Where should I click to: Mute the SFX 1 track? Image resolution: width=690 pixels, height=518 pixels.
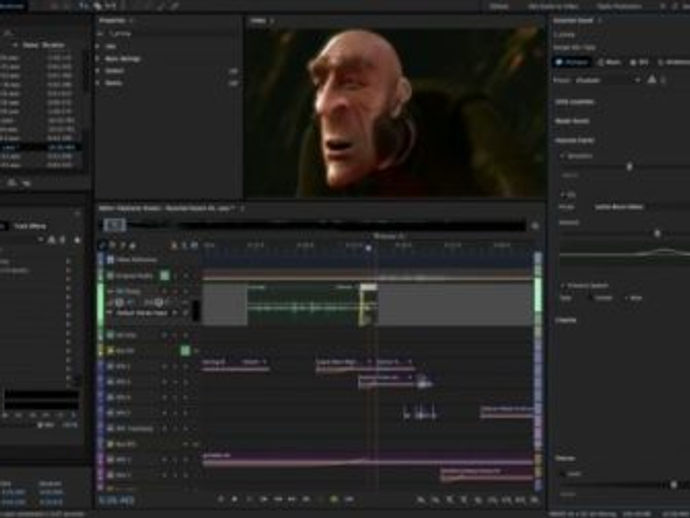click(x=165, y=366)
